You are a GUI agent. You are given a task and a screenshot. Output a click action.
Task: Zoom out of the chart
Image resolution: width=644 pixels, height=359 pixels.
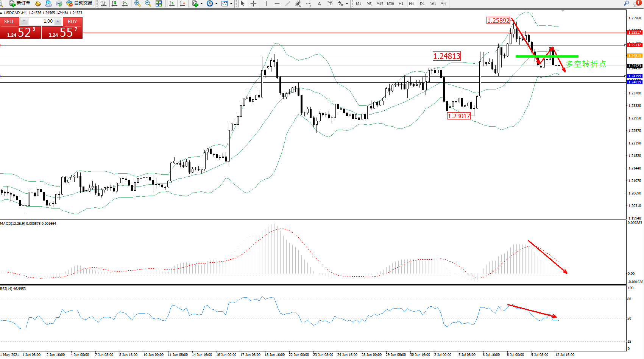[x=148, y=3]
